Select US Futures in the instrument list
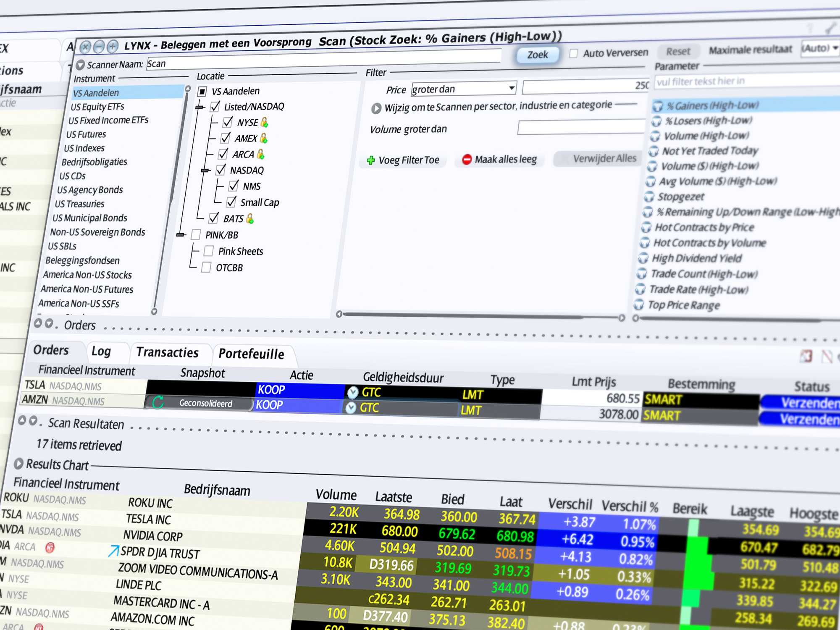 pyautogui.click(x=86, y=134)
